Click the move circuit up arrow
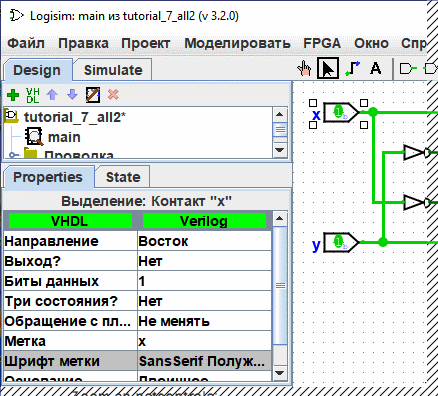This screenshot has height=396, width=438. [x=52, y=95]
